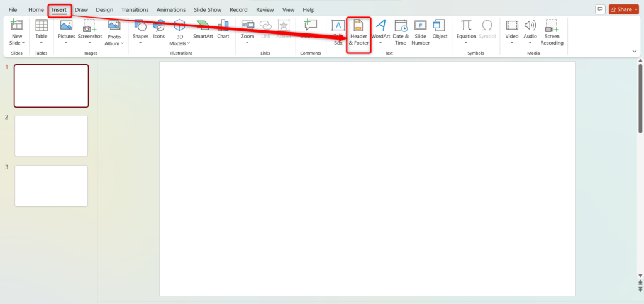Insert a Table from the ribbon

tap(42, 31)
